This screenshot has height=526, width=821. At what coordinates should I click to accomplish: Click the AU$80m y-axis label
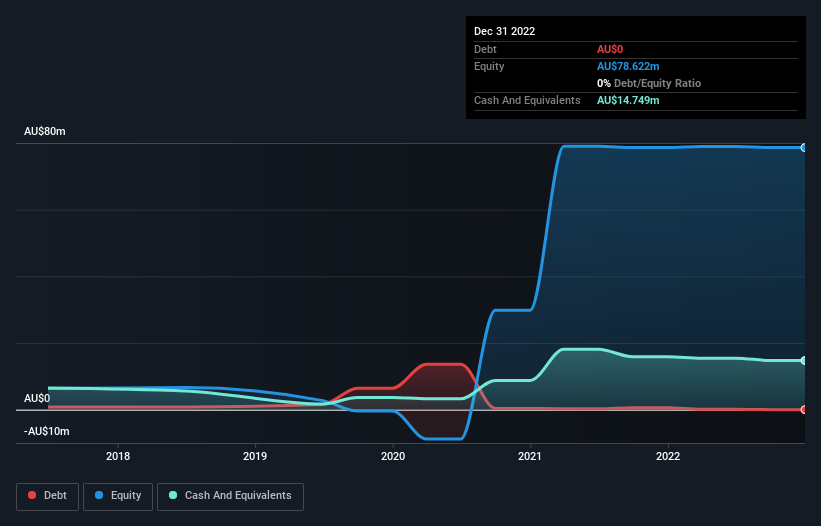(45, 131)
